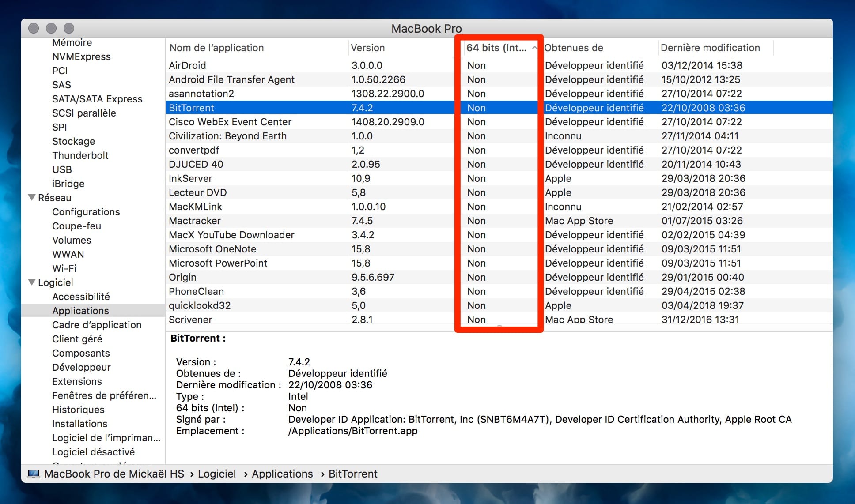Select the asannotation2 application row
855x504 pixels.
499,94
